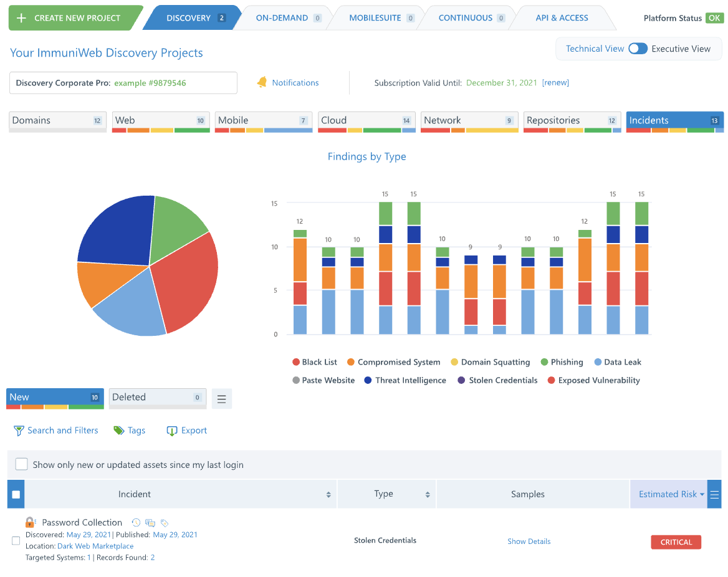This screenshot has height=577, width=728.
Task: Check Show only new or updated assets
Action: [21, 464]
